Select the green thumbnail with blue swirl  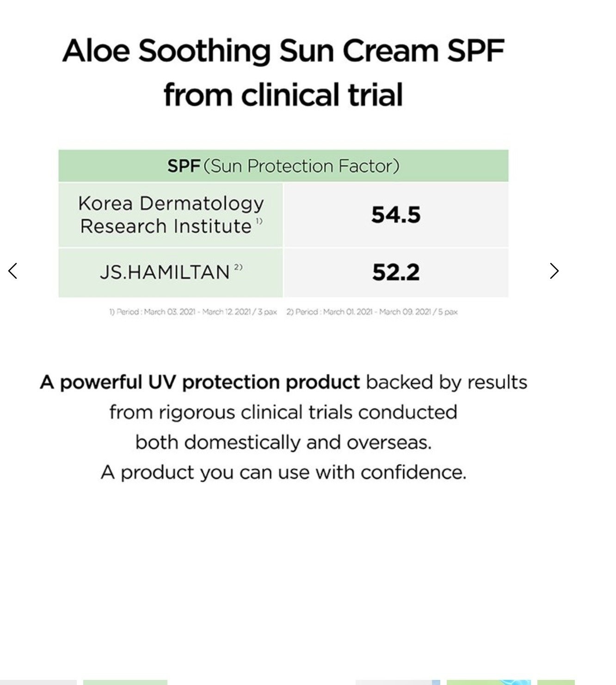coord(488,682)
